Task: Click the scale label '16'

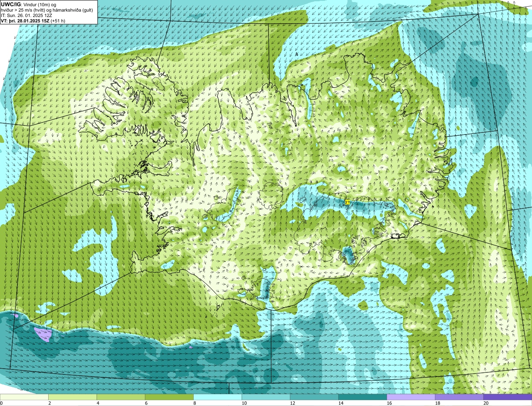Action: pyautogui.click(x=389, y=403)
